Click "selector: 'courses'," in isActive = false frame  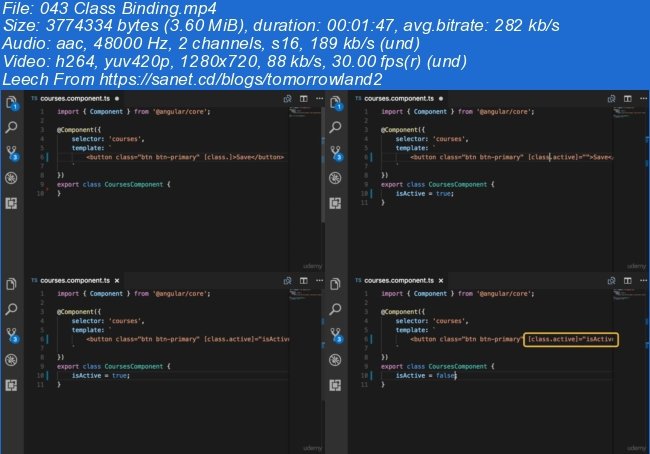pos(432,321)
